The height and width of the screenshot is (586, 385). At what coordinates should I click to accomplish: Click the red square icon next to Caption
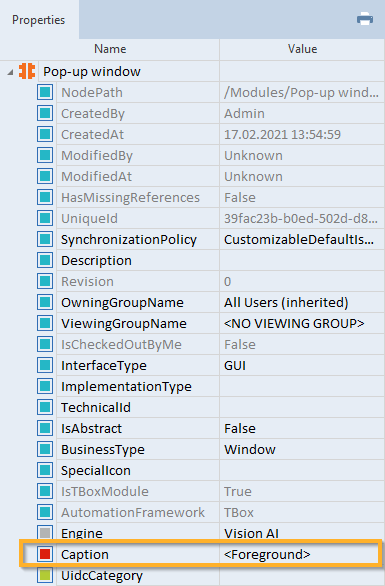coord(45,554)
